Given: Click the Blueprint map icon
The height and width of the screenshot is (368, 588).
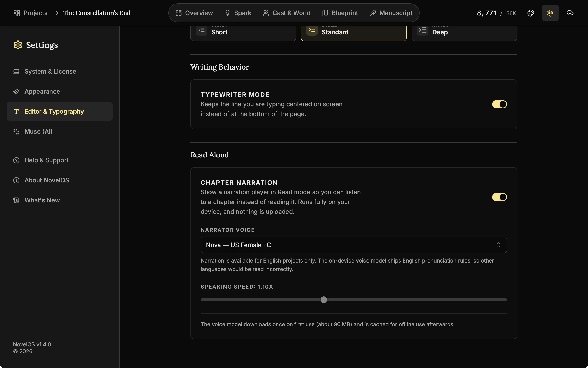Looking at the screenshot, I should pos(325,13).
